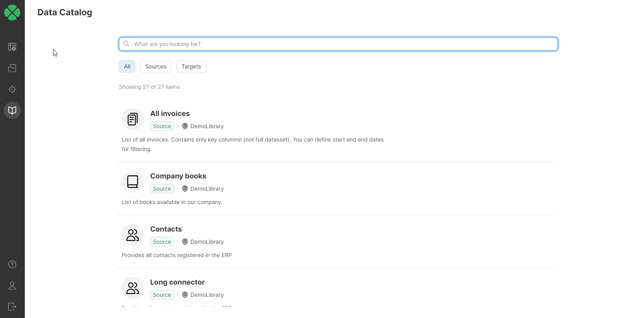The width and height of the screenshot is (644, 318).
Task: Filter the catalog by Targets
Action: 191,66
